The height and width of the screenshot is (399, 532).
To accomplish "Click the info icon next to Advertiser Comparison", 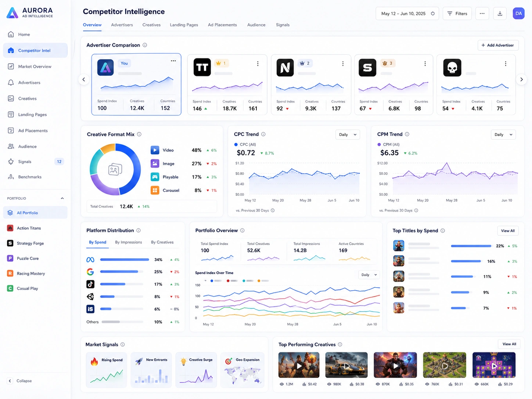I will 145,45.
